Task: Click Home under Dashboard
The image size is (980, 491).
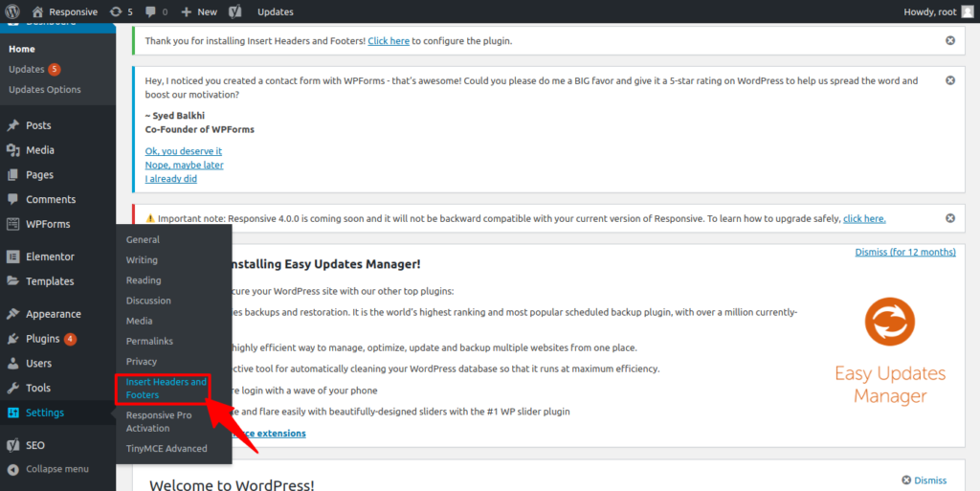Action: 22,49
